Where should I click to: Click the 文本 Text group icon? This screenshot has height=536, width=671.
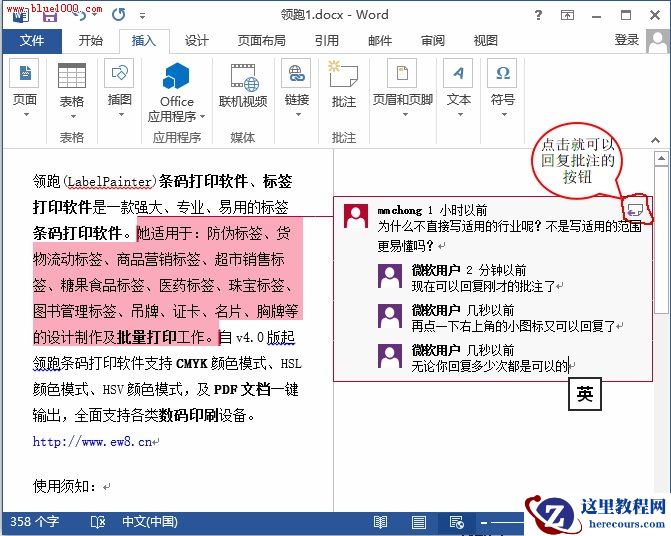click(x=458, y=73)
